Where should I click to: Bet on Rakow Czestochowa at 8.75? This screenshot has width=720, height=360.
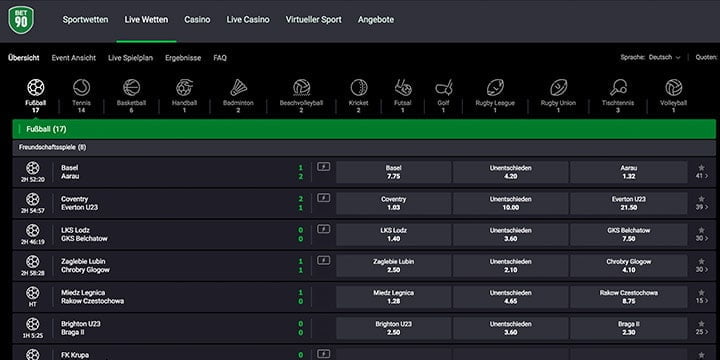629,297
